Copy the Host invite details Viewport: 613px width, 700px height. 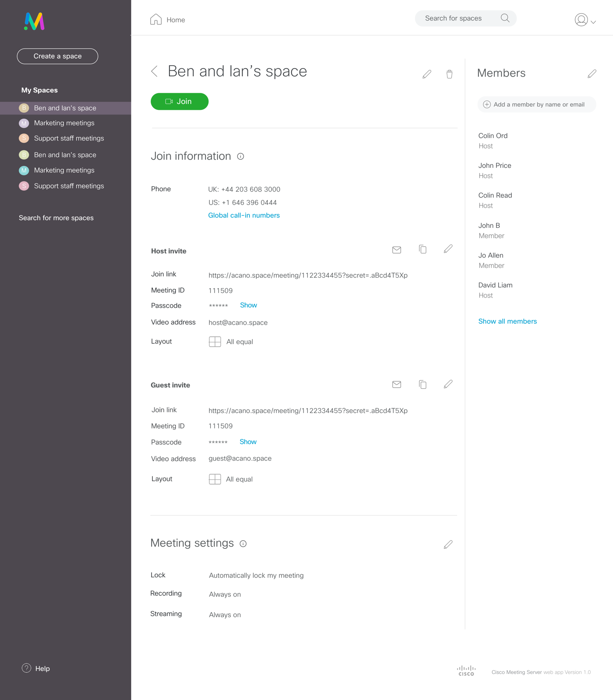point(422,250)
